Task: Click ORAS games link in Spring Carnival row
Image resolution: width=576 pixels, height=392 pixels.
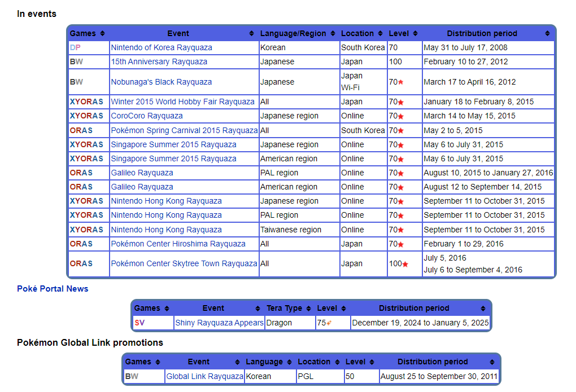Action: [x=81, y=131]
